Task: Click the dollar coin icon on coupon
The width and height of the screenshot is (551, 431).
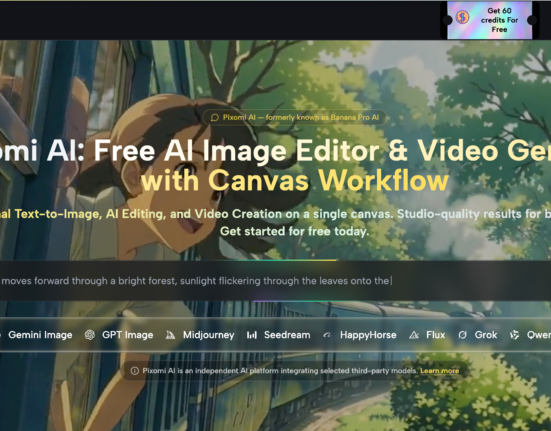Action: click(x=462, y=17)
